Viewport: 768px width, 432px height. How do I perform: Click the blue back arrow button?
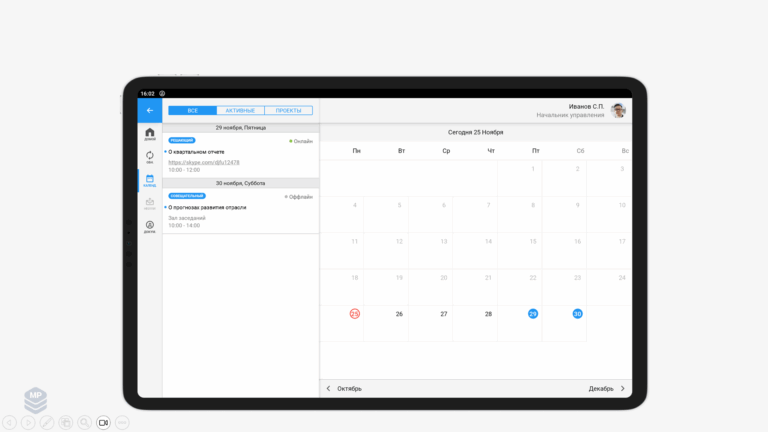(149, 110)
